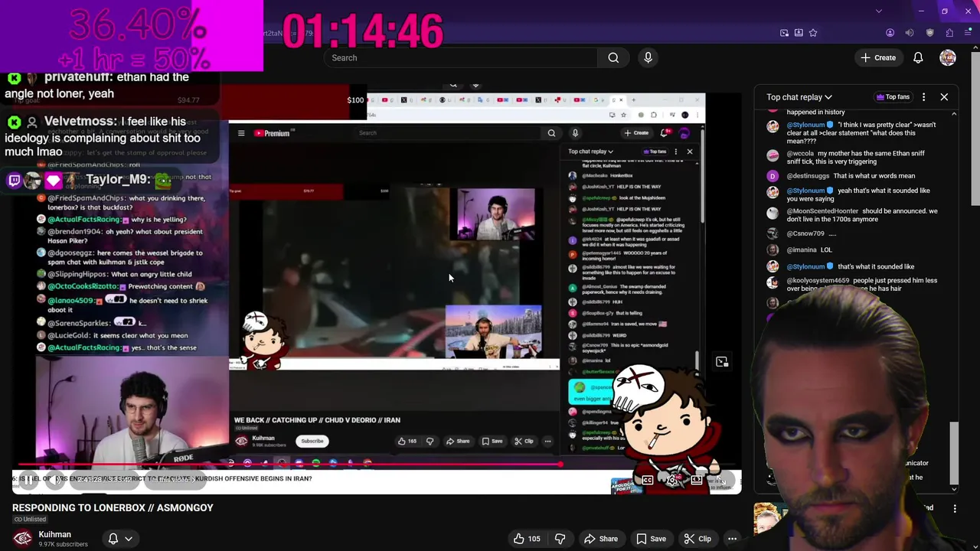
Task: Click the browser pop-out icon left of download
Action: pos(784,33)
